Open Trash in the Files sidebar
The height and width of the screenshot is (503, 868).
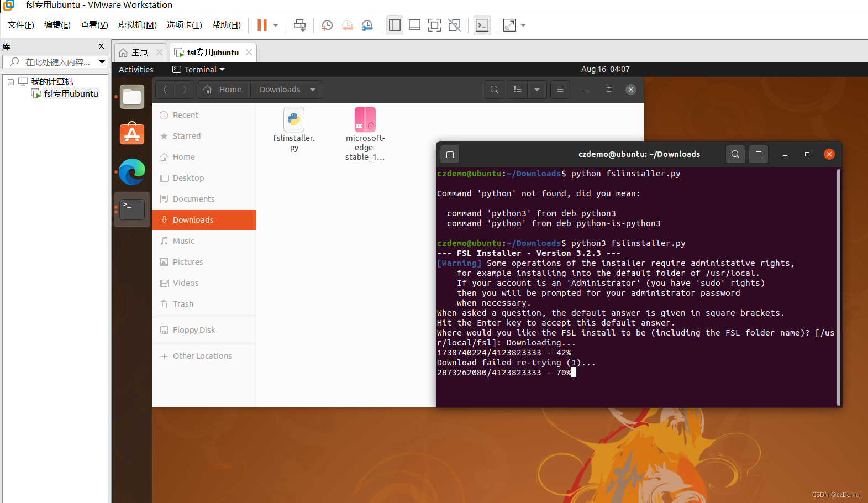tap(204, 304)
